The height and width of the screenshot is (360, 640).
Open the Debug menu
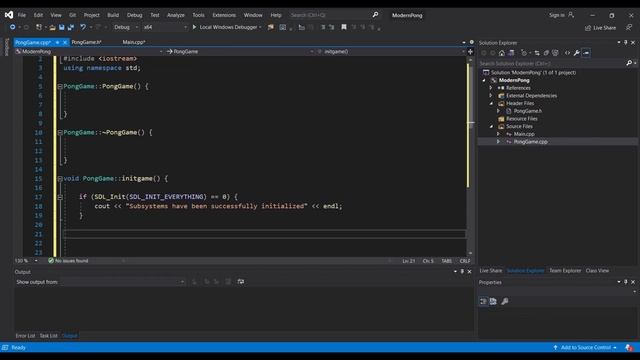pyautogui.click(x=134, y=15)
